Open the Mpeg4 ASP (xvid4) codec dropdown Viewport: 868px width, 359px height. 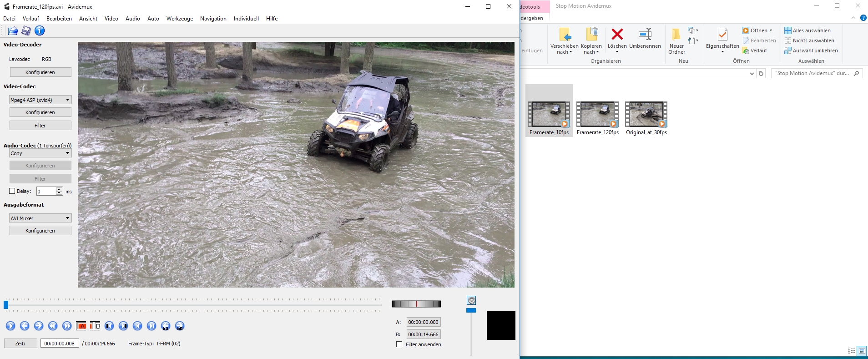tap(40, 100)
